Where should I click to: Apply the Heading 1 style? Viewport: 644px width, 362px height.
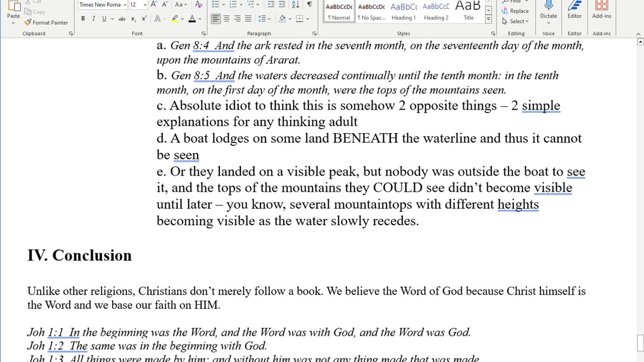point(404,12)
